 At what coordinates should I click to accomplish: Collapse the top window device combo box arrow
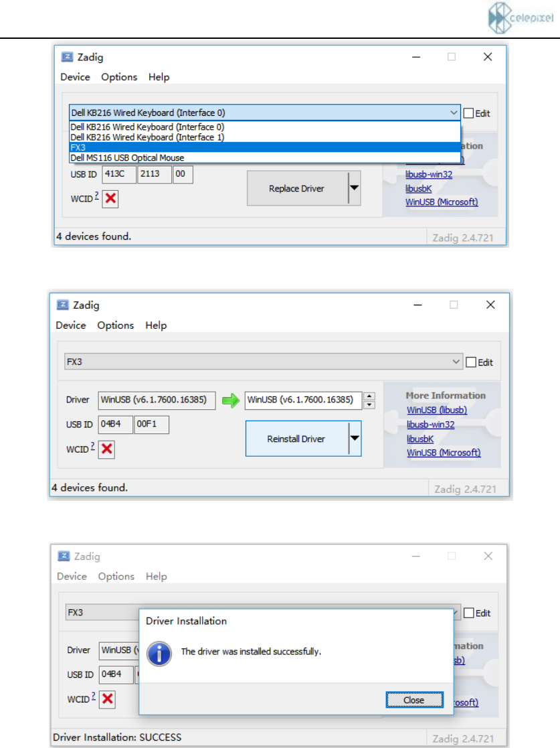[453, 113]
